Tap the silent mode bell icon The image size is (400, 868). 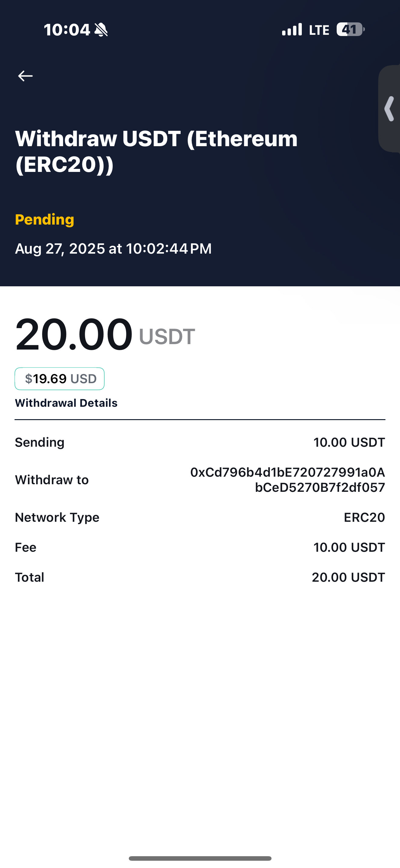pos(101,30)
